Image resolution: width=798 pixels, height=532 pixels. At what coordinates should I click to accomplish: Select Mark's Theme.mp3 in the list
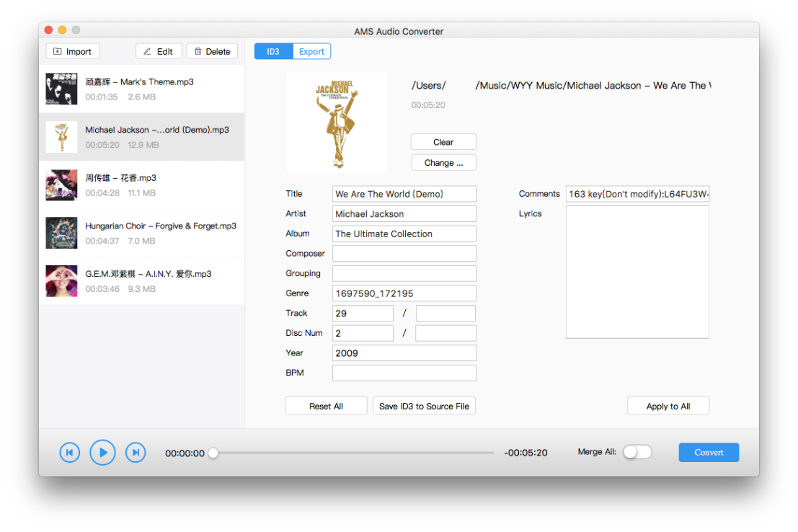tap(142, 89)
